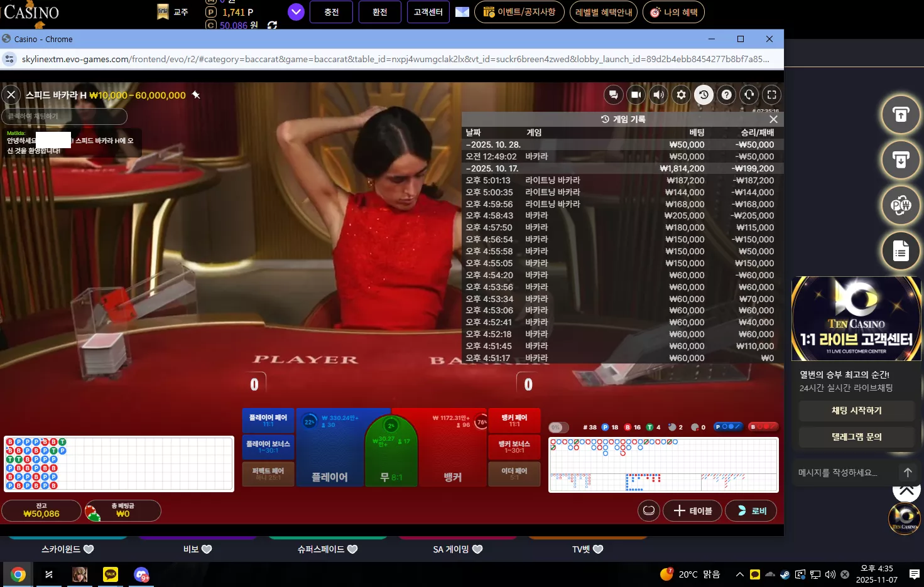Show hidden system tray icons
This screenshot has width=924, height=587.
tap(740, 574)
